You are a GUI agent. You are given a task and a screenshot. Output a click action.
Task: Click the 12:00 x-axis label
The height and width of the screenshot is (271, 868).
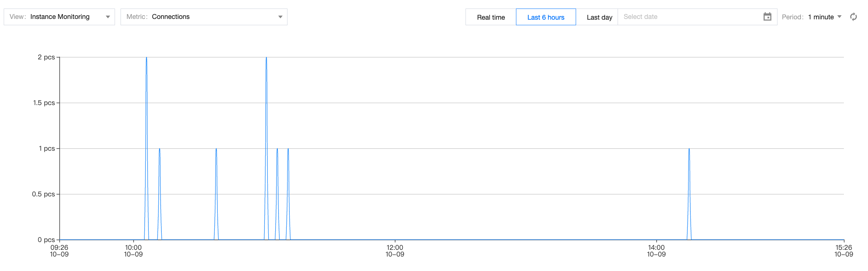click(x=395, y=251)
